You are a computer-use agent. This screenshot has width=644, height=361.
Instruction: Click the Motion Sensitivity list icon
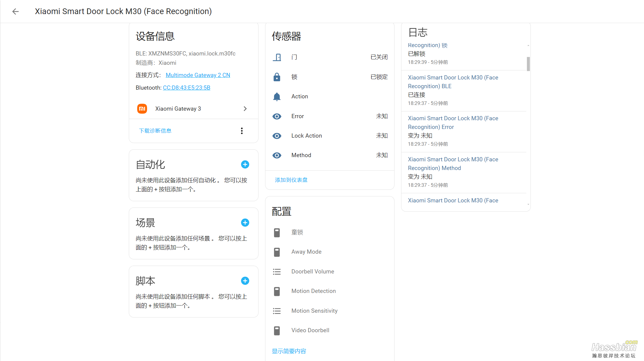tap(277, 311)
